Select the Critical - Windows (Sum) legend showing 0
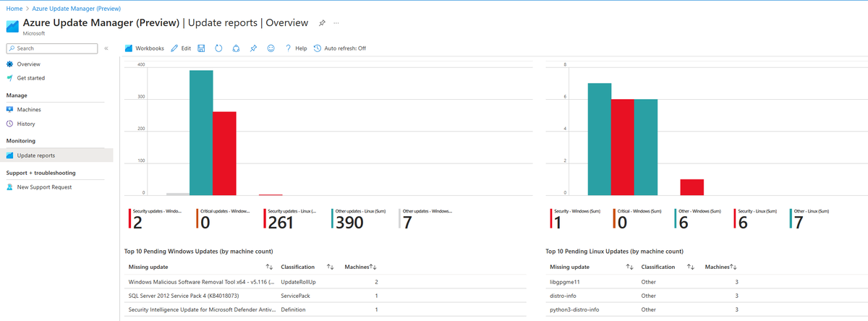This screenshot has height=321, width=868. coord(636,219)
